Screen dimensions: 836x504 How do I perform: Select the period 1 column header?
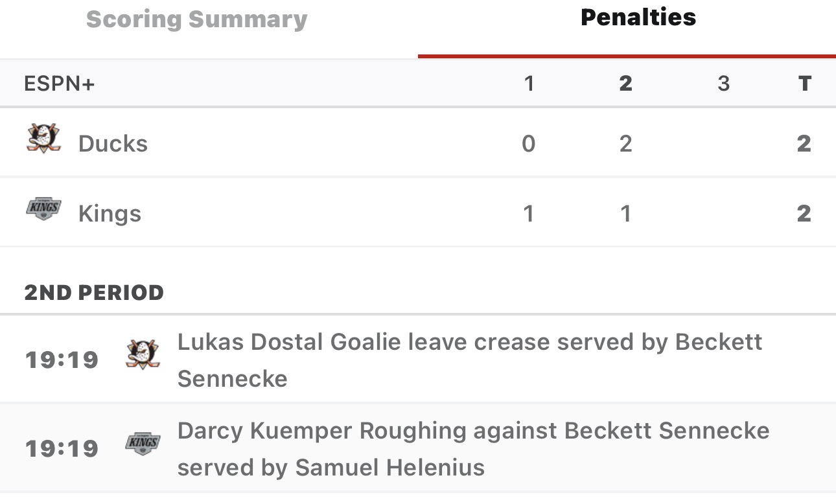click(529, 84)
